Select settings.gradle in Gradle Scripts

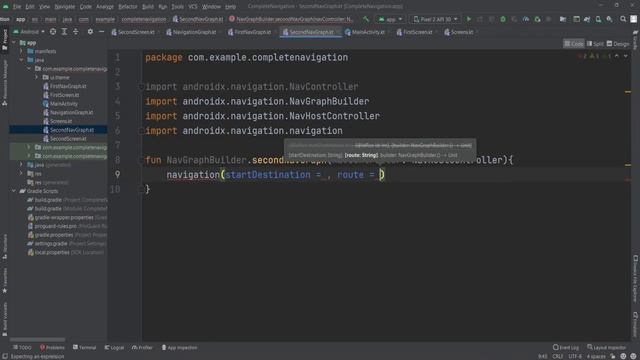[66, 244]
